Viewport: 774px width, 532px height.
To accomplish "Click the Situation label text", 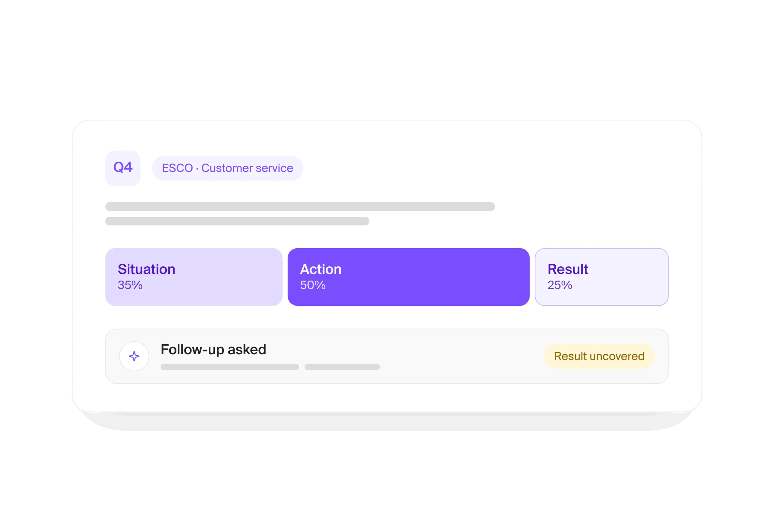I will [x=146, y=269].
